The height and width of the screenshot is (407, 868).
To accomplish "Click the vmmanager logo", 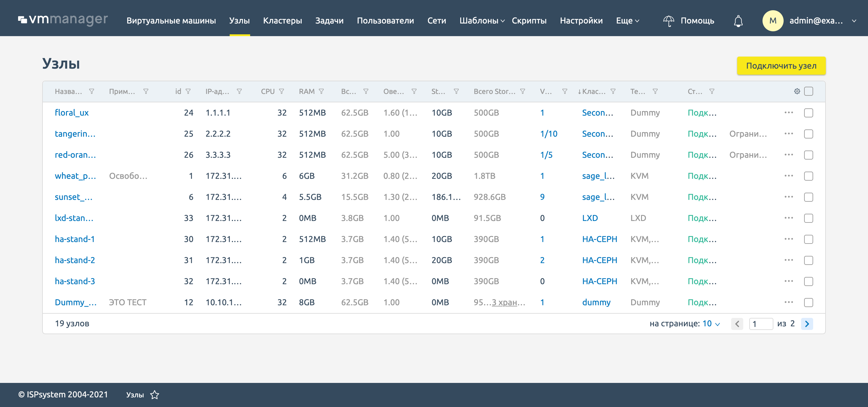I will point(63,20).
